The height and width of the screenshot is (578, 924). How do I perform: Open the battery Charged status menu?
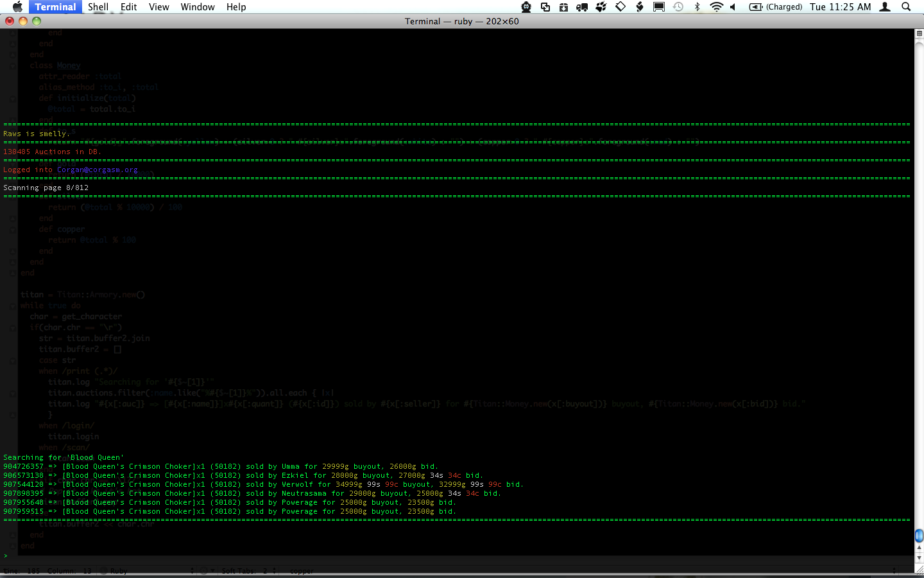pos(776,6)
